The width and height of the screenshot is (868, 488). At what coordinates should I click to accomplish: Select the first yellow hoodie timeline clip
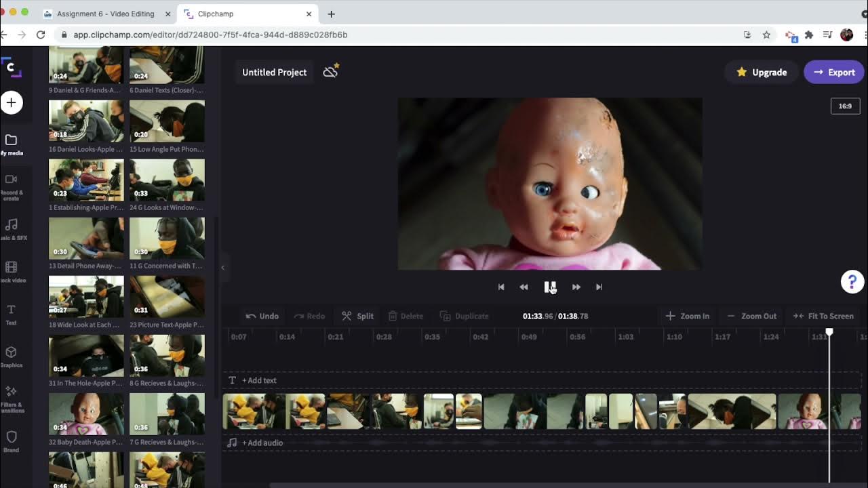(254, 411)
